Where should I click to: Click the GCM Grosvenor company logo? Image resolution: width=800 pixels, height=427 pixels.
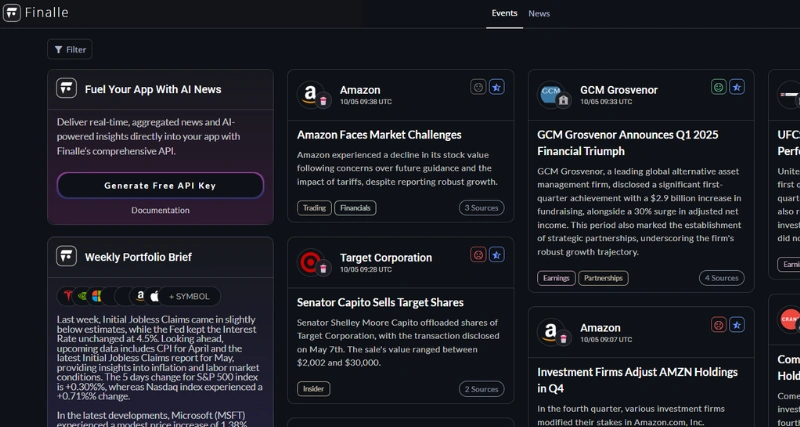click(x=552, y=95)
